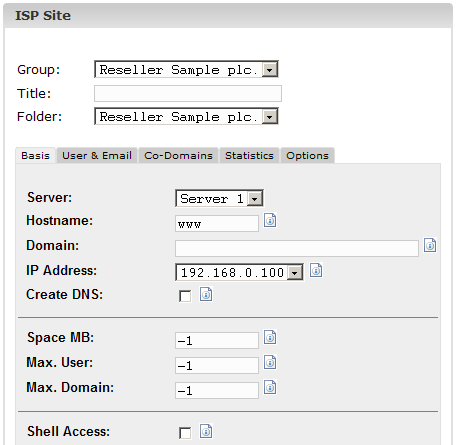Open the Co-Domains tab
Viewport: 457px width, 445px height.
178,156
